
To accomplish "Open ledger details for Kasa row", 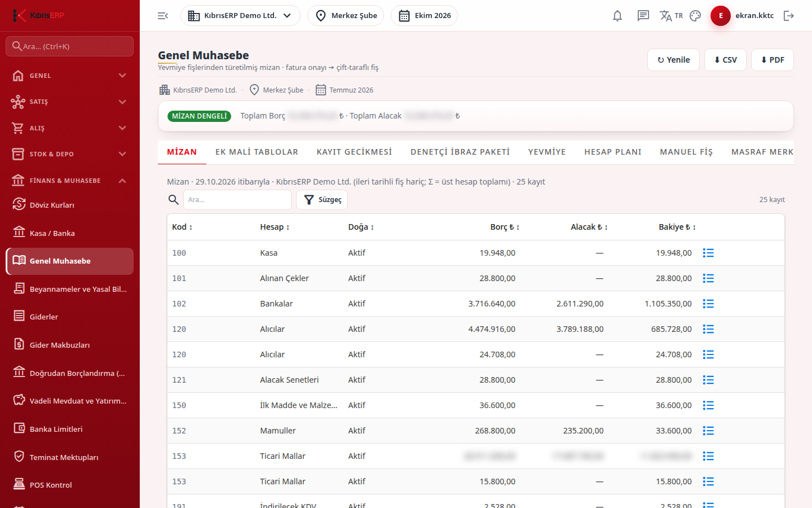I will (x=708, y=253).
